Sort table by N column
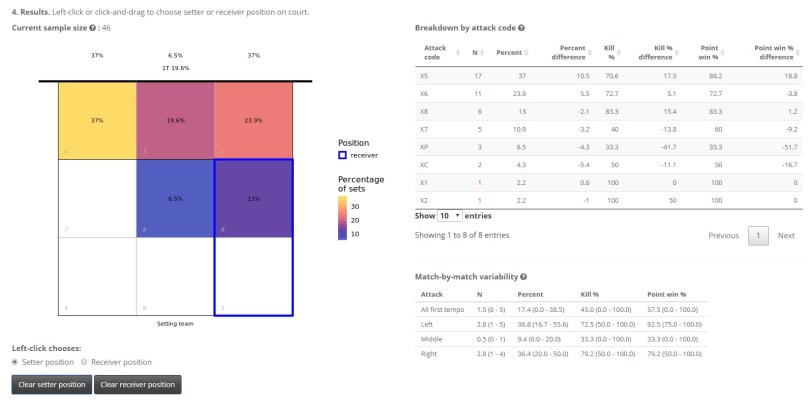This screenshot has width=810, height=409. [x=475, y=54]
